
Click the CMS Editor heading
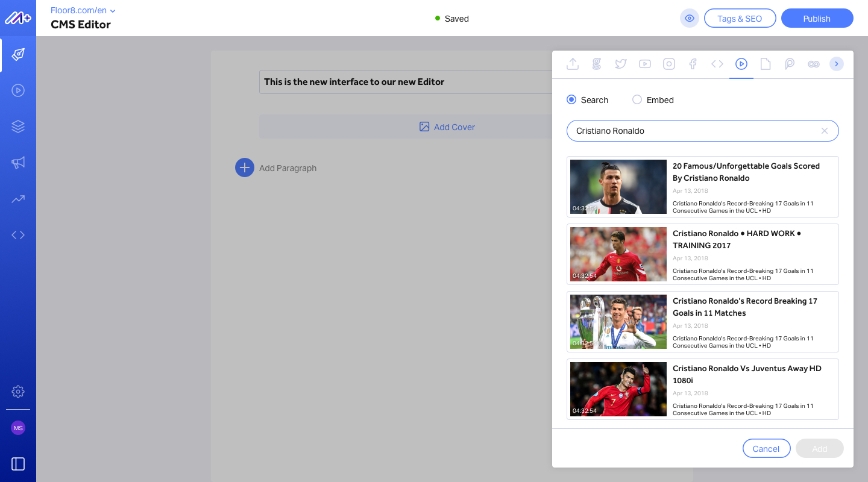coord(81,25)
